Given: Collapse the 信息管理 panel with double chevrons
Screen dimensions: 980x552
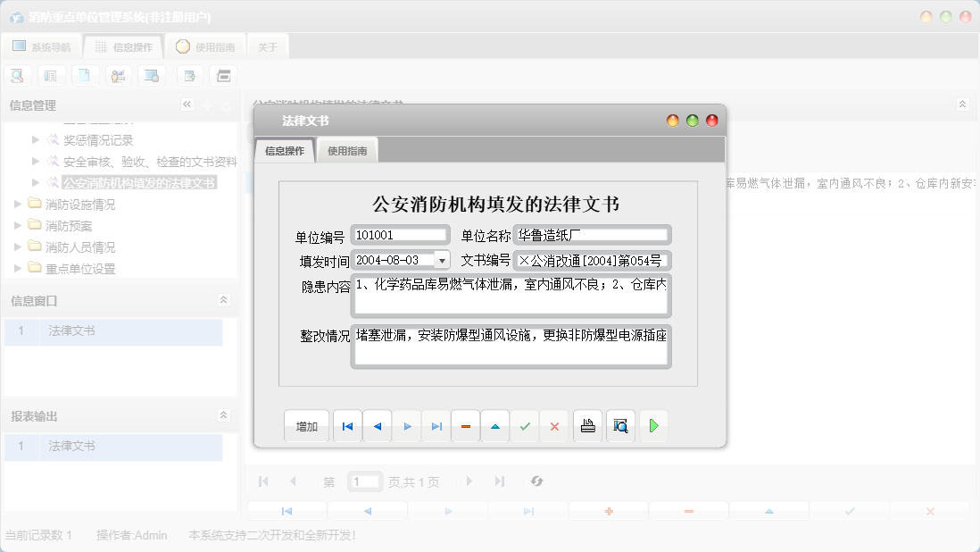Looking at the screenshot, I should click(x=187, y=105).
